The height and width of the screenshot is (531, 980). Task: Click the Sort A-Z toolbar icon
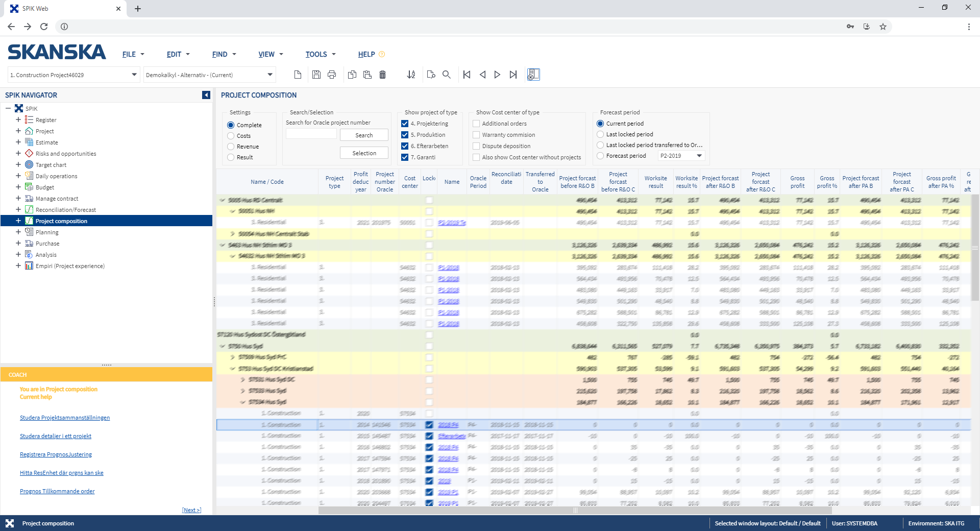[411, 75]
